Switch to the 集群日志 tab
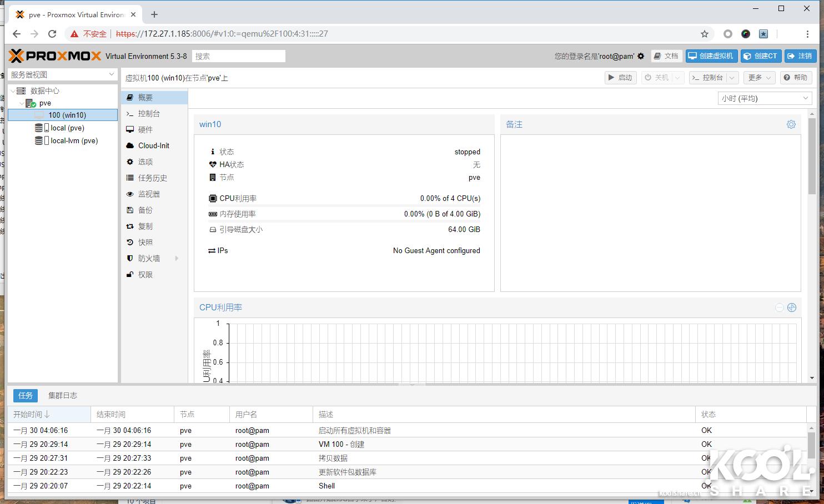 click(x=63, y=395)
